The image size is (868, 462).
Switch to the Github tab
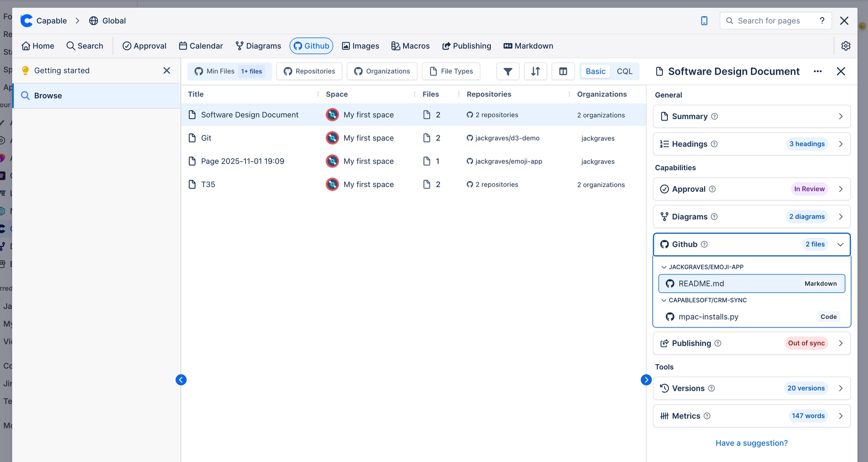click(311, 46)
